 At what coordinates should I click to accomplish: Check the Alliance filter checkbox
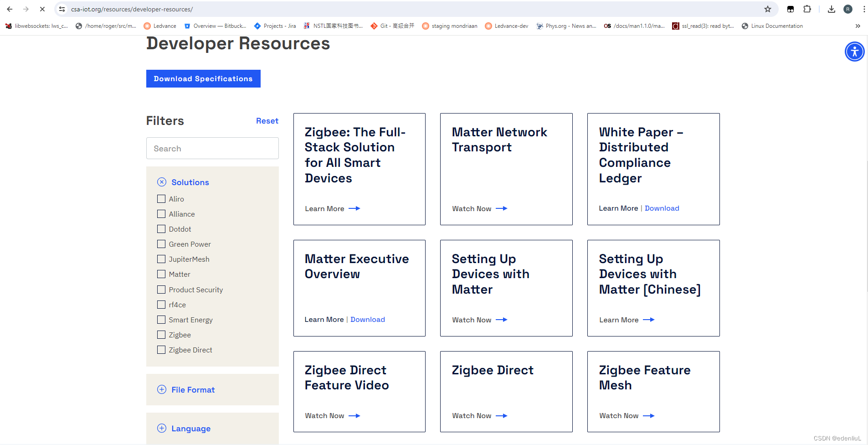coord(161,214)
